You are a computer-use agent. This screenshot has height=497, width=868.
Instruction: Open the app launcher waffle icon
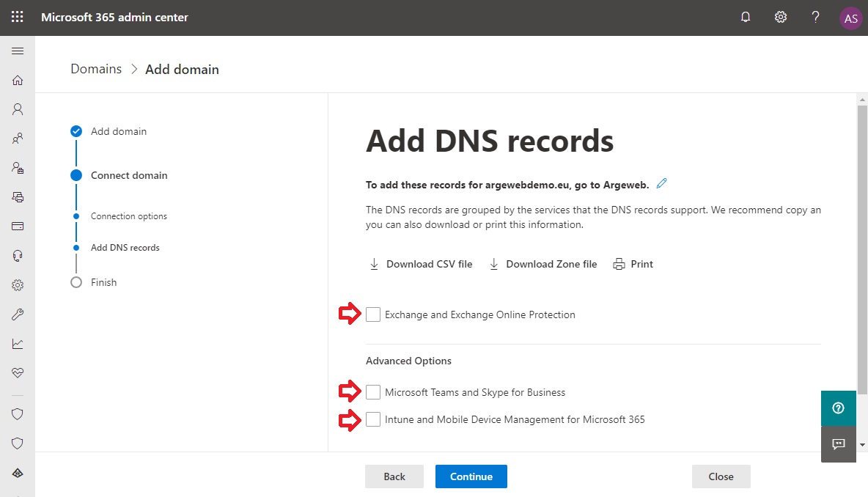point(17,17)
